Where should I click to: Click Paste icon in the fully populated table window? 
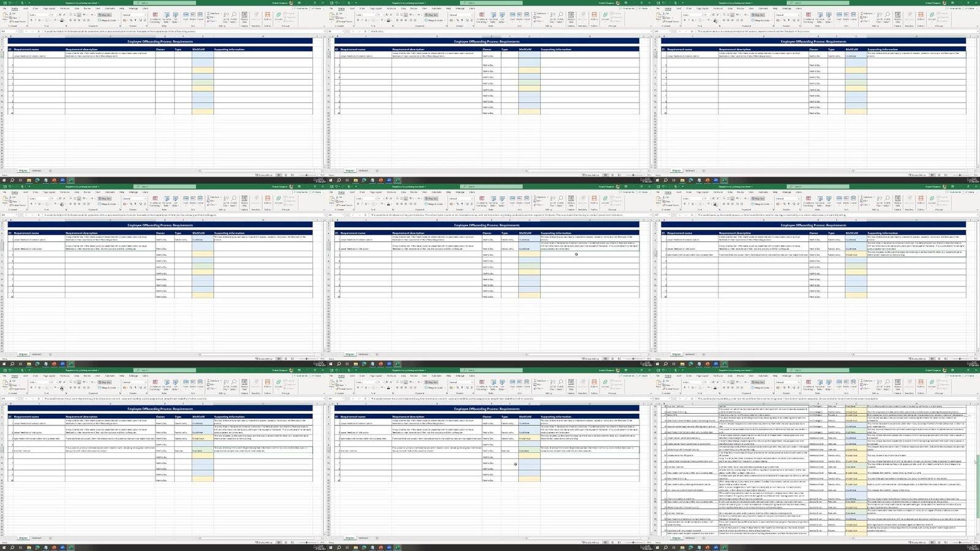click(x=658, y=384)
